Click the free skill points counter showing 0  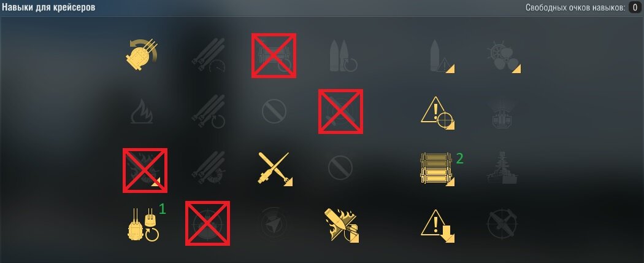click(x=635, y=7)
